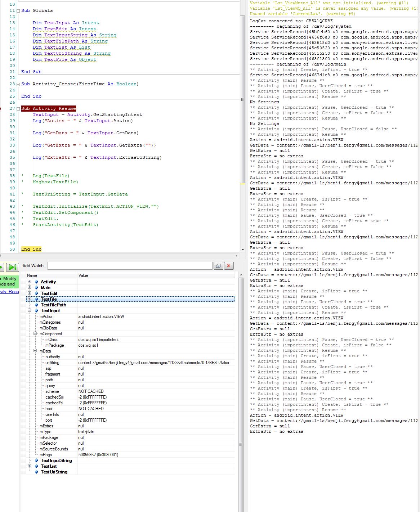Screen dimensions: 420x512
Task: Select the TextUriString row
Action: pos(130,472)
